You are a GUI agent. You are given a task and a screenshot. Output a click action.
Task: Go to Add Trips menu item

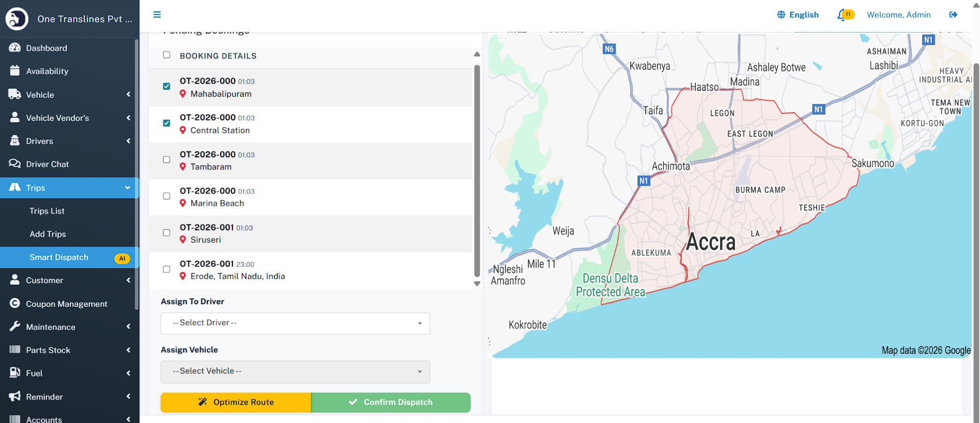[x=48, y=234]
